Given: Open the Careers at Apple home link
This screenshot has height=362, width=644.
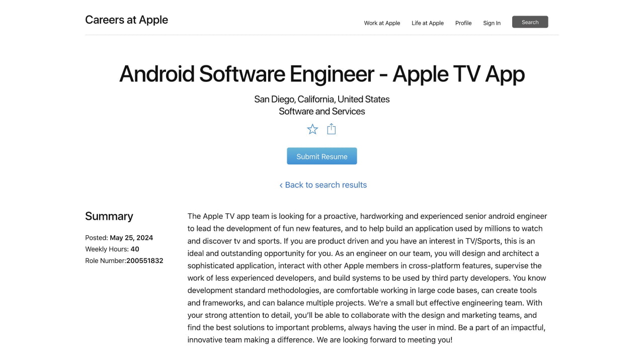Looking at the screenshot, I should pos(126,20).
